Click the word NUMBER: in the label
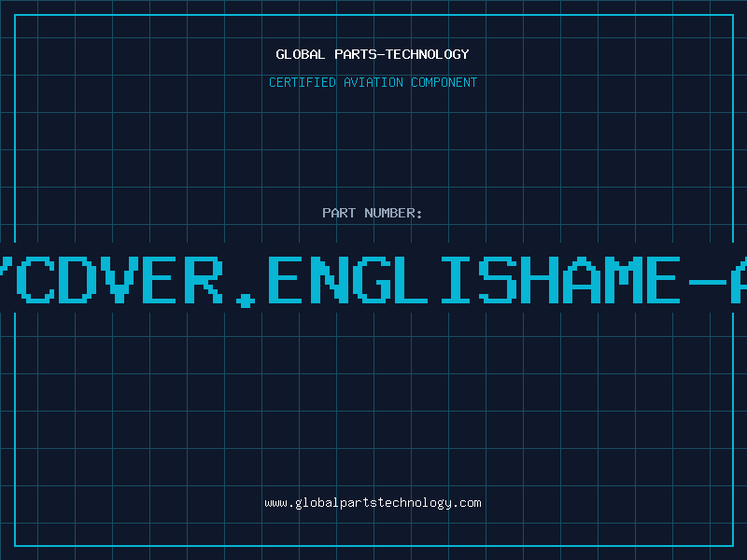 tap(393, 213)
